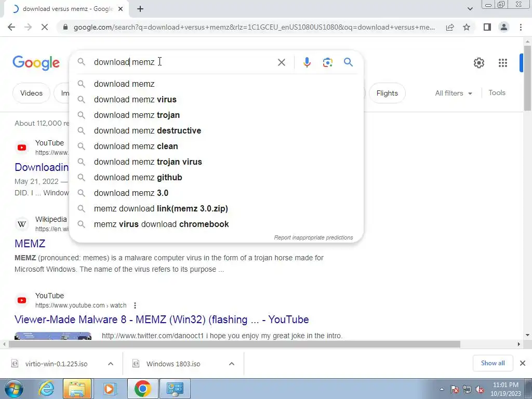
Task: Click more options for YouTube watch result
Action: [x=135, y=305]
